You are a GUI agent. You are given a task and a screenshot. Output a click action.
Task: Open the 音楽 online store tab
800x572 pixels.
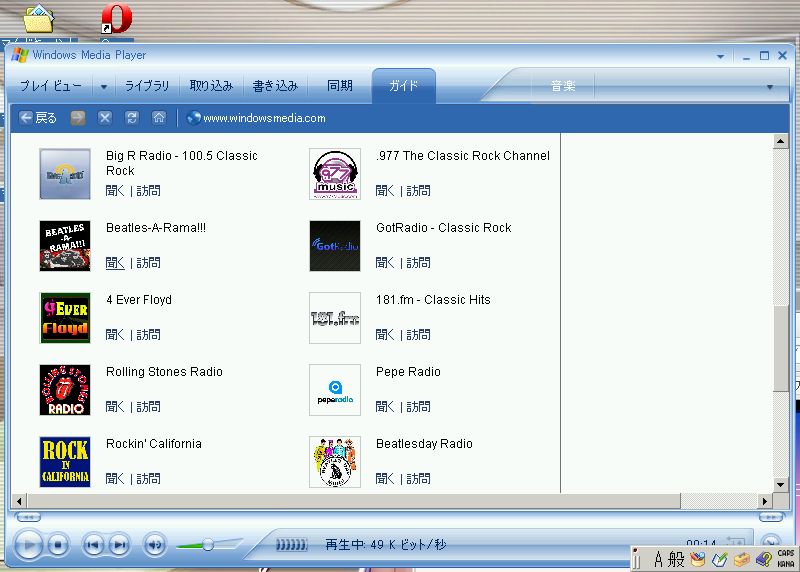(x=563, y=86)
